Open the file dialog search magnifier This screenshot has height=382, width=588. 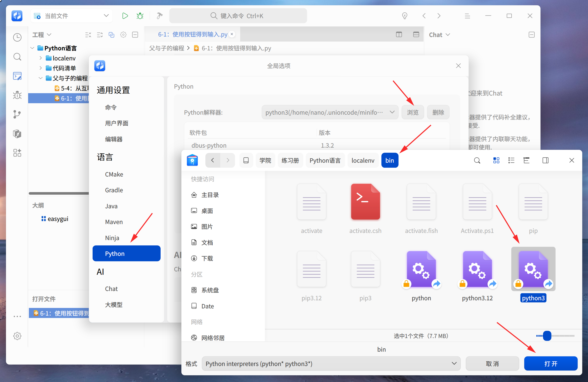point(477,160)
